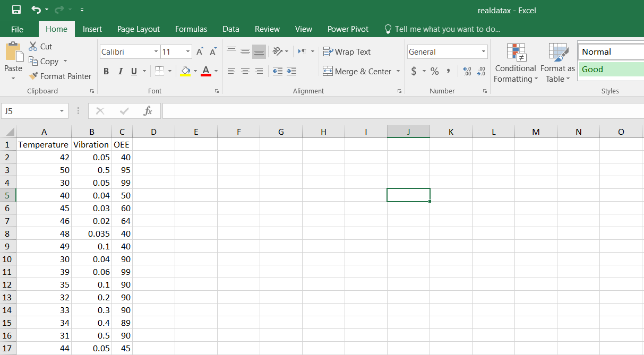This screenshot has height=355, width=644.
Task: Click the Insert Function fx icon
Action: (x=148, y=111)
